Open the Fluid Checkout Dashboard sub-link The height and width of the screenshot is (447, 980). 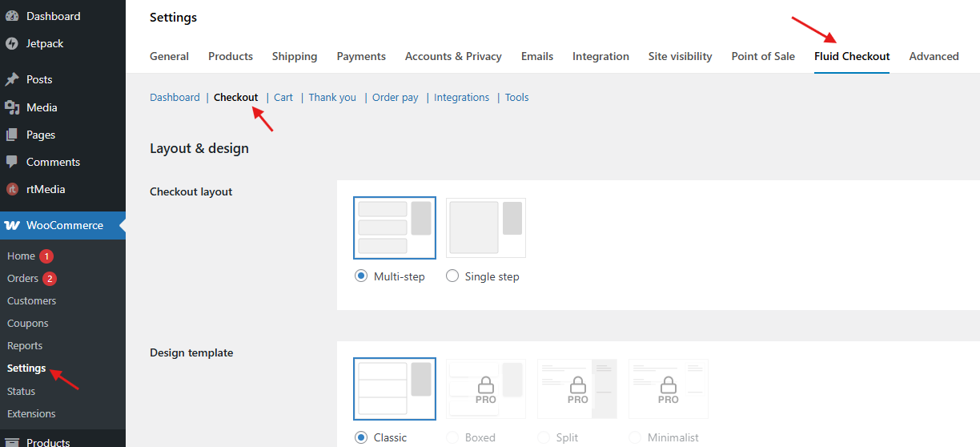tap(175, 97)
